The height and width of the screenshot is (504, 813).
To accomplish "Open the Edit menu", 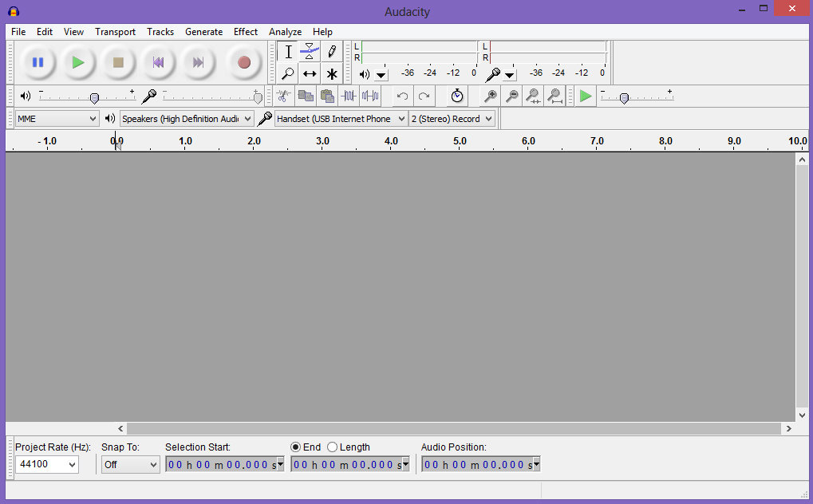I will tap(45, 32).
